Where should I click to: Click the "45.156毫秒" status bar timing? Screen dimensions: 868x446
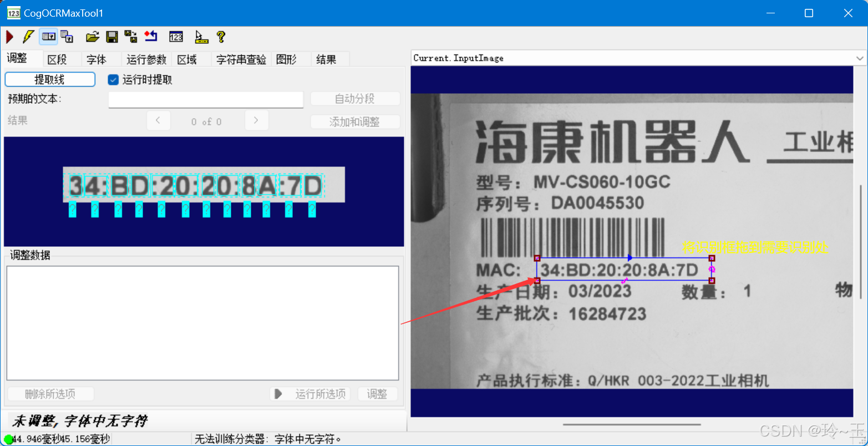85,439
